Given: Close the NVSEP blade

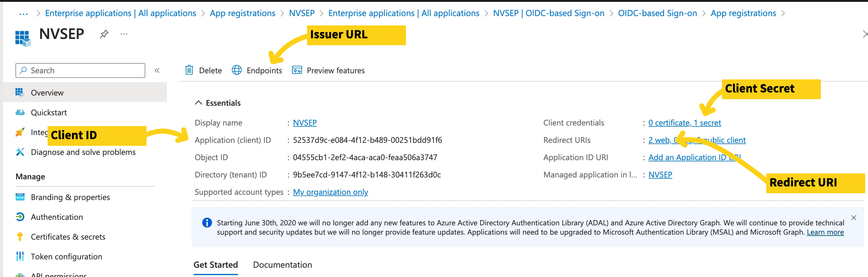Looking at the screenshot, I should [x=865, y=34].
